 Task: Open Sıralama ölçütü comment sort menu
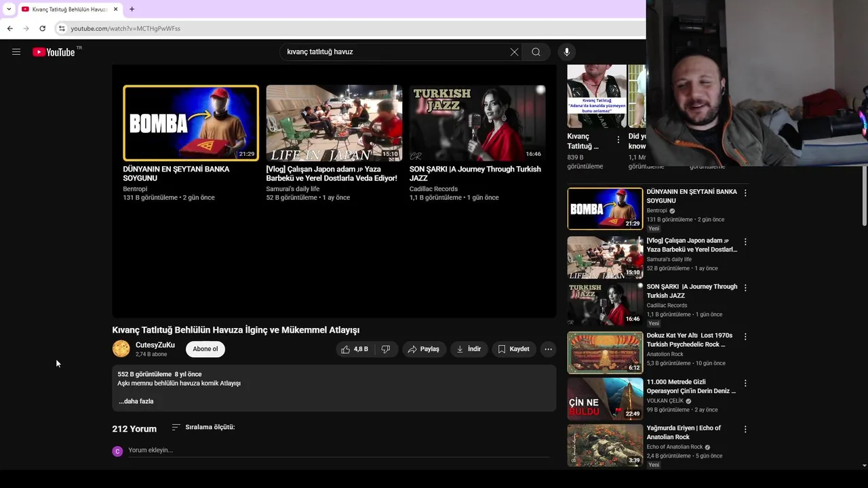(203, 427)
